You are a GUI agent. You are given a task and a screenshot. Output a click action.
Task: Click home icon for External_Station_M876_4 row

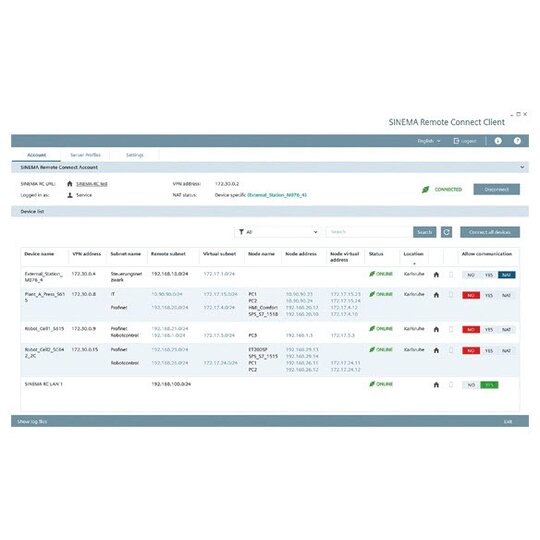point(436,274)
